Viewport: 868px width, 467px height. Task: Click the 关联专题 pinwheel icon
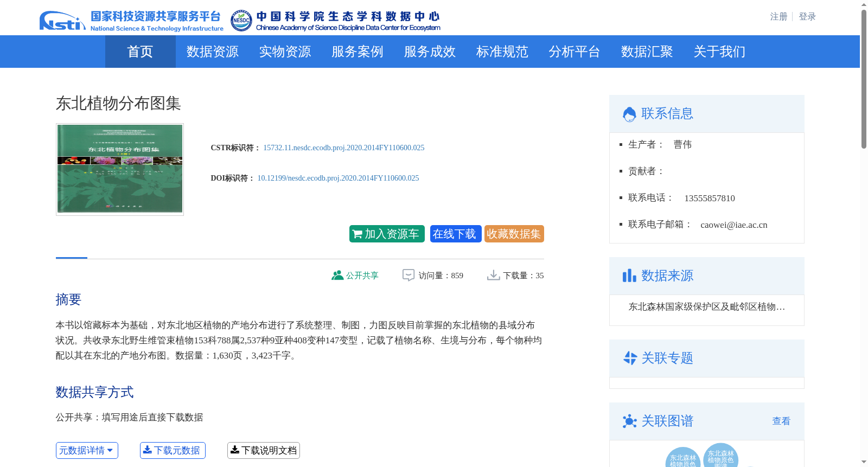pos(630,358)
